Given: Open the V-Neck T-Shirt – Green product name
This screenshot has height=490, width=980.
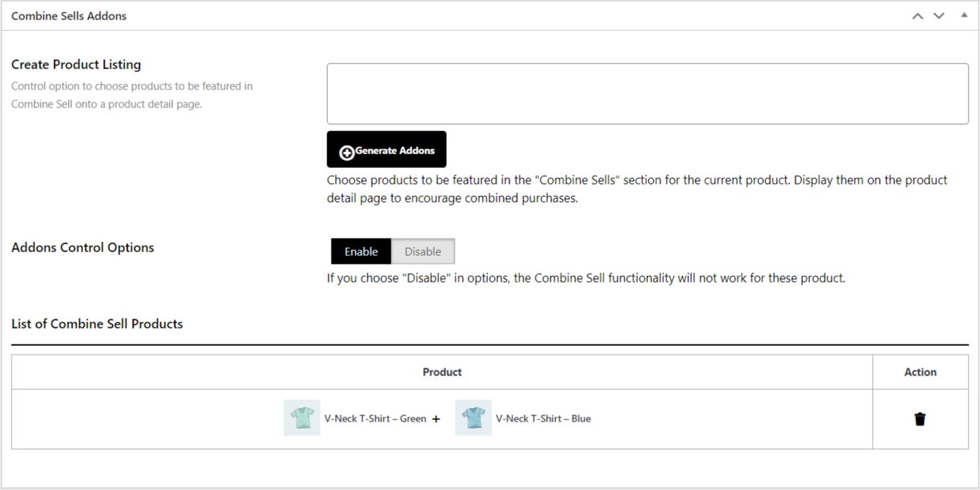Looking at the screenshot, I should [375, 419].
